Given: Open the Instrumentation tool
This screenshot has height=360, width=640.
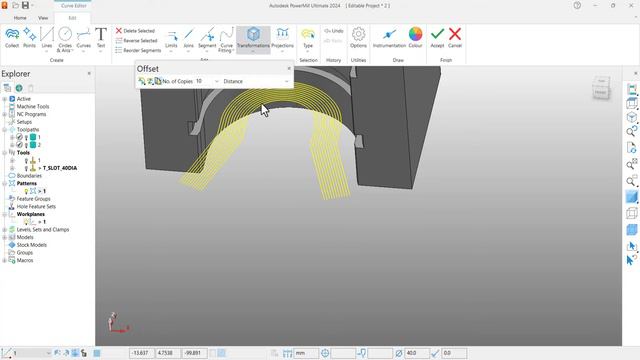Looking at the screenshot, I should (x=389, y=38).
